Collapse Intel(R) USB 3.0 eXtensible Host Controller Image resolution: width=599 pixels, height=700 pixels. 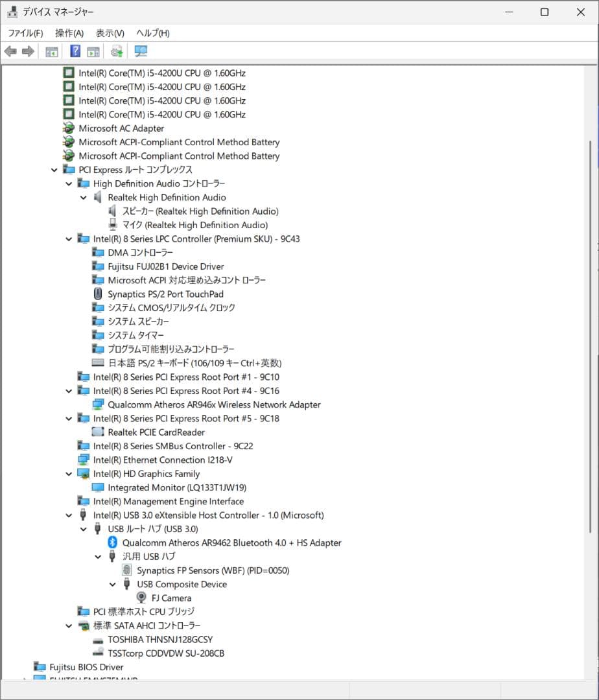tap(69, 515)
